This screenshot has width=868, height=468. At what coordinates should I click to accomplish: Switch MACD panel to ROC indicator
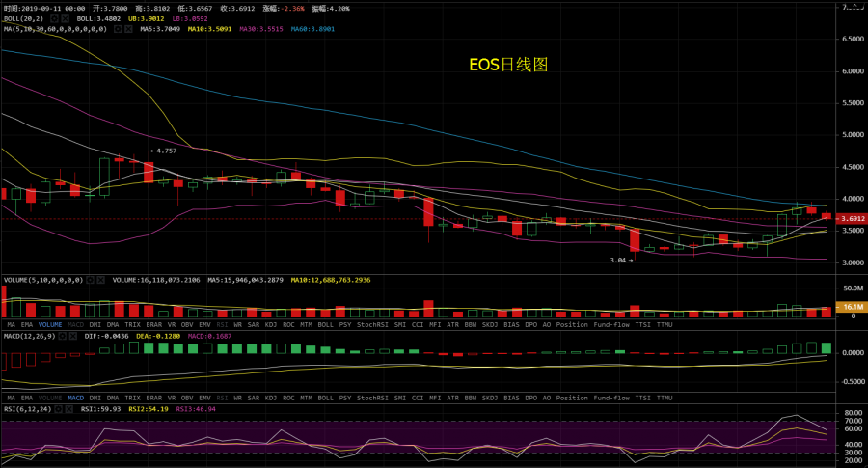288,399
